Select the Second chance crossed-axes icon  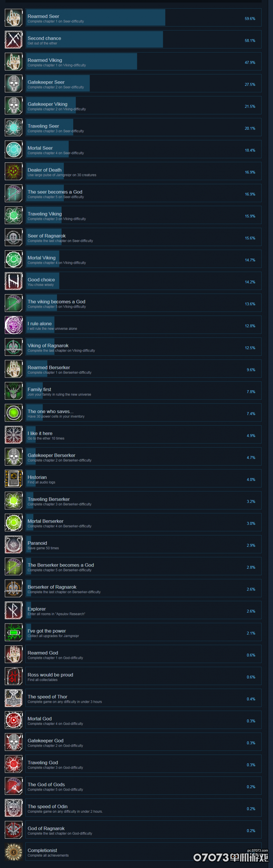[x=14, y=40]
